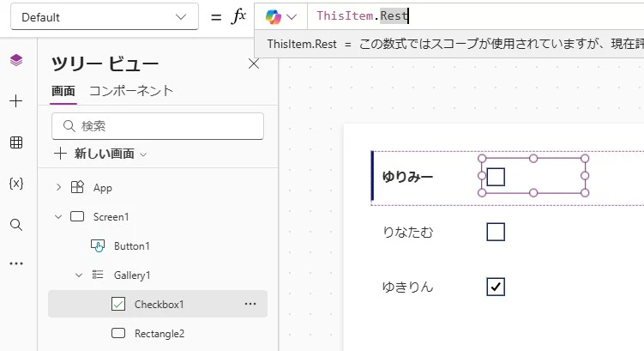Select Rectangle2 in the tree
This screenshot has height=351, width=644.
158,333
